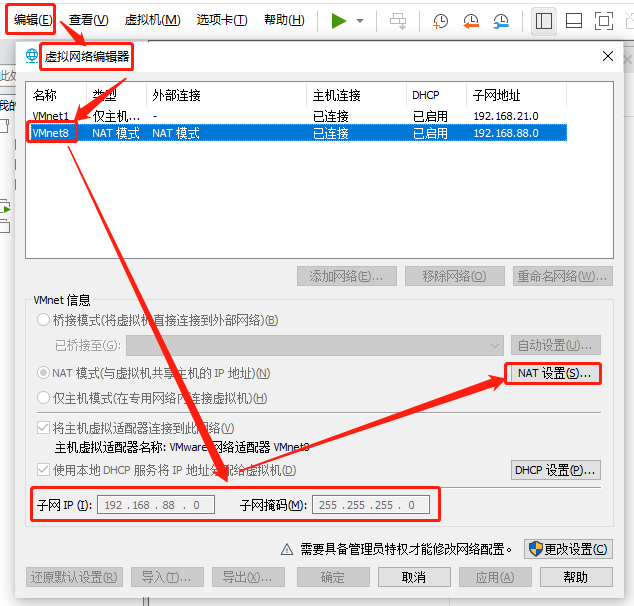The height and width of the screenshot is (606, 634).
Task: Toggle the library sidebar view icon
Action: click(x=544, y=21)
